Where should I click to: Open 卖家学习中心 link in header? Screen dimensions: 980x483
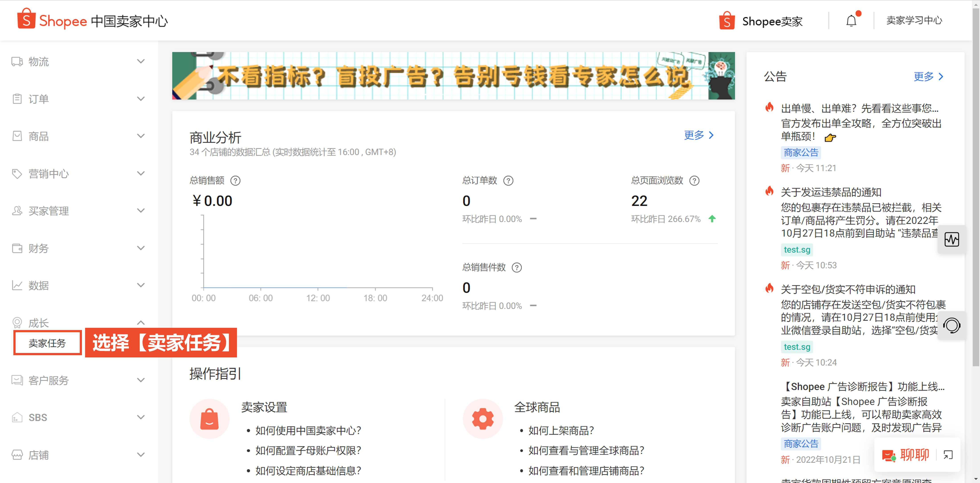(x=914, y=20)
